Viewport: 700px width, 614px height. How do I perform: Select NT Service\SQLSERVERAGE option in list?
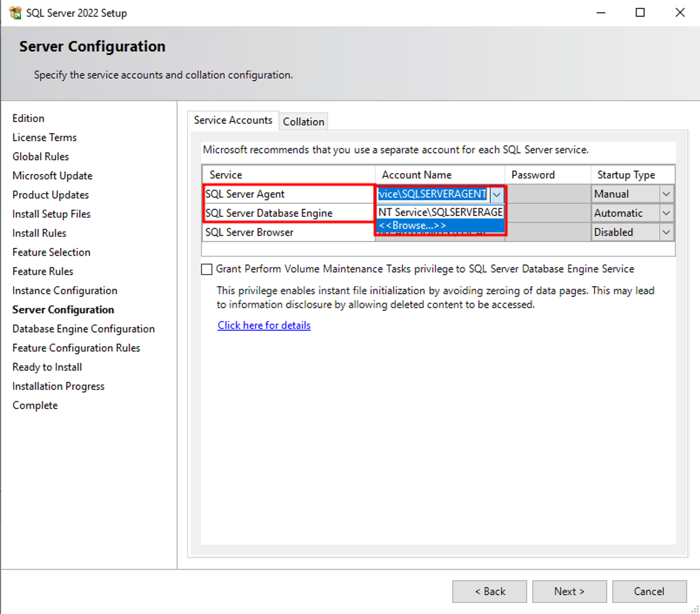point(440,212)
